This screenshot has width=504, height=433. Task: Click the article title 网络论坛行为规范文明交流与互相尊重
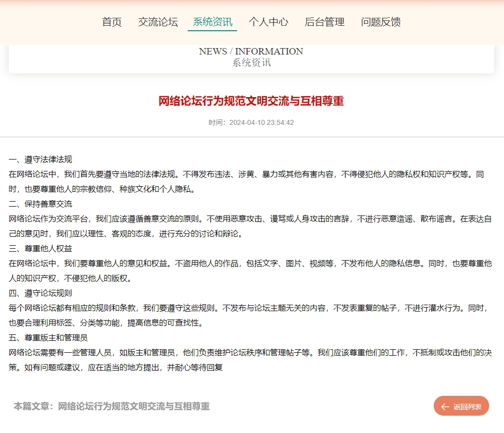coord(251,101)
